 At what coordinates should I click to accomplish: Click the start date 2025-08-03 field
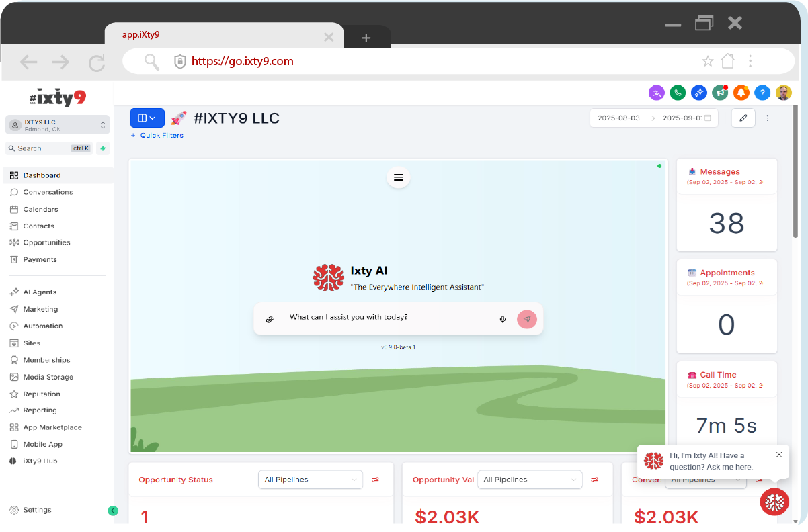(x=618, y=118)
